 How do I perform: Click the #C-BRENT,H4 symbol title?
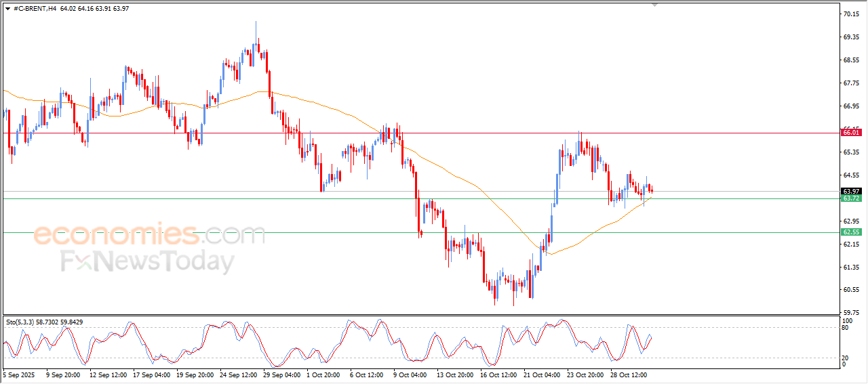point(35,8)
